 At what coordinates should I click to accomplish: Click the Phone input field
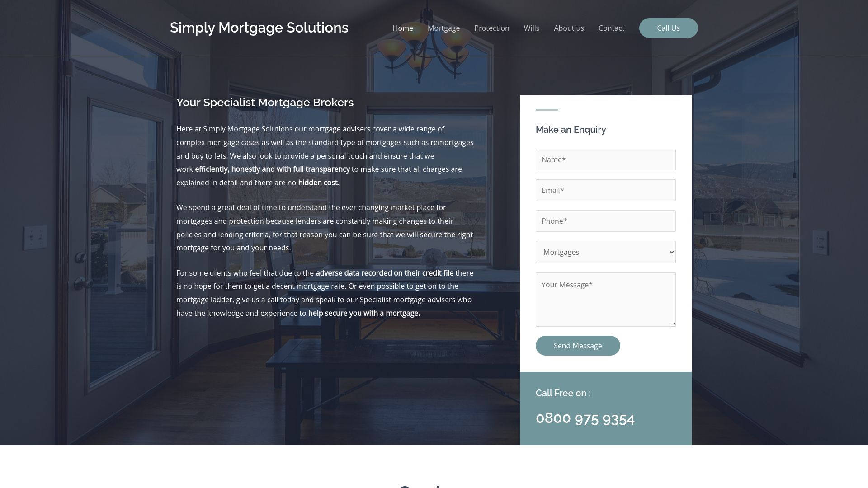tap(606, 221)
